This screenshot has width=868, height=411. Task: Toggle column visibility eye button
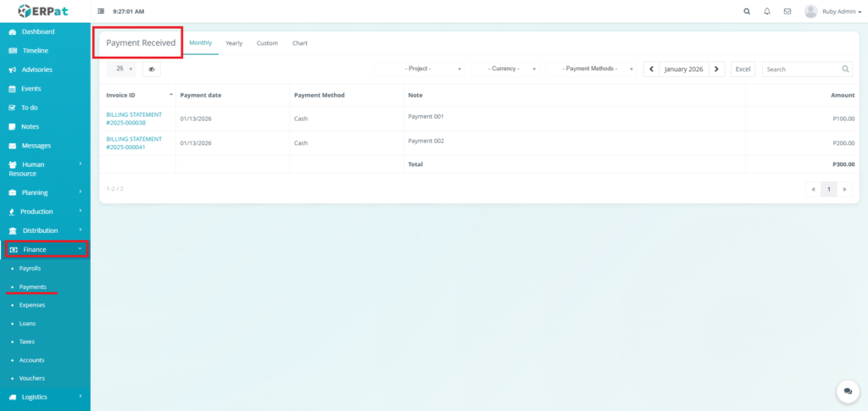click(x=151, y=69)
